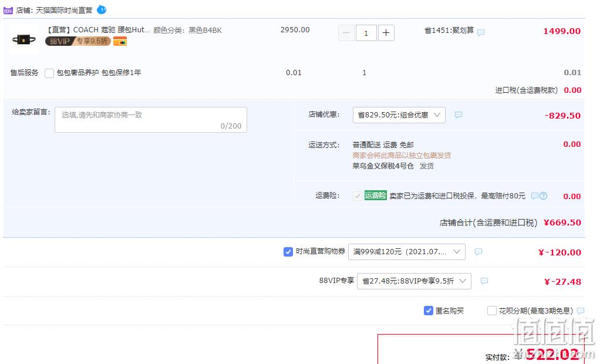Viewport: 600px width, 364px height.
Task: Click the 普通配送 运费 免邮 shipping text
Action: coord(383,144)
